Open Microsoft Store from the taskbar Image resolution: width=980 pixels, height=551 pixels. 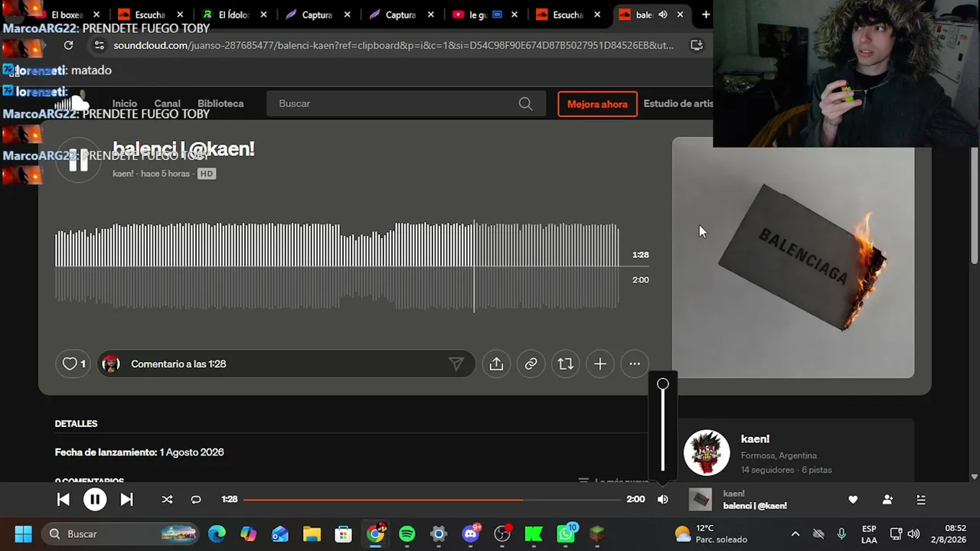tap(343, 534)
